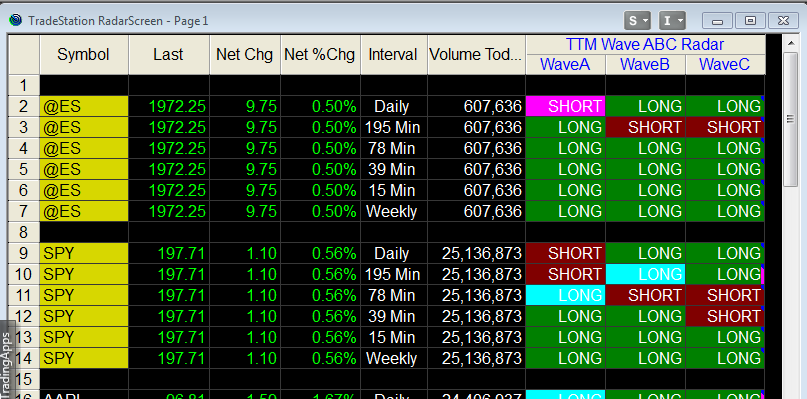Click the magenta SHORT WaveA cell in row 2

pyautogui.click(x=565, y=106)
